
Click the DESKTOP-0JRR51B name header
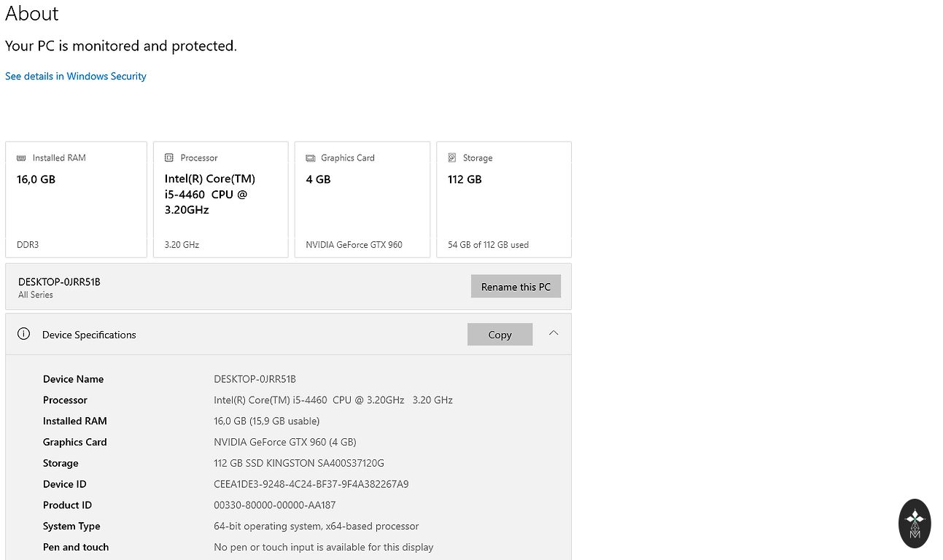pos(59,281)
